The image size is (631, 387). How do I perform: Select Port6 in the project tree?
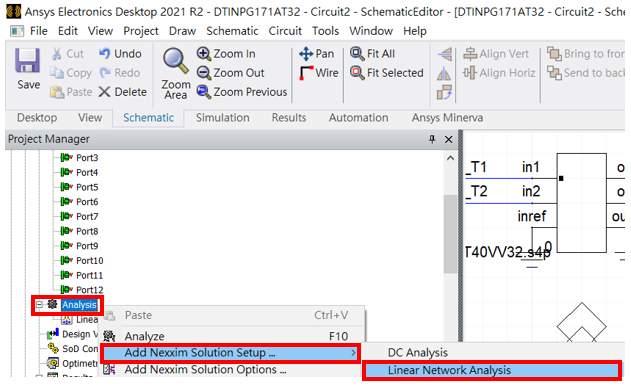coord(87,202)
